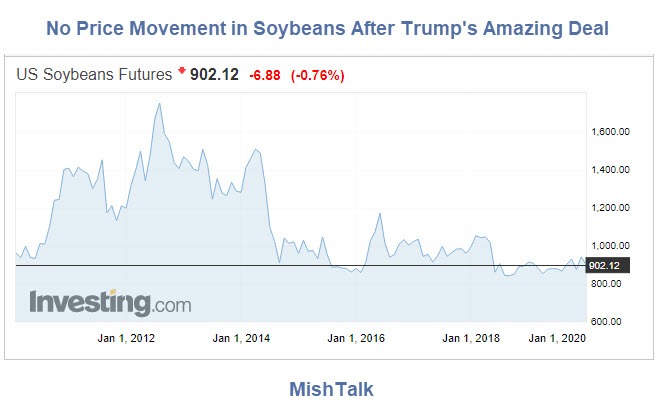Click the MishTalk caption below the chart
This screenshot has width=662, height=420.
tap(330, 389)
